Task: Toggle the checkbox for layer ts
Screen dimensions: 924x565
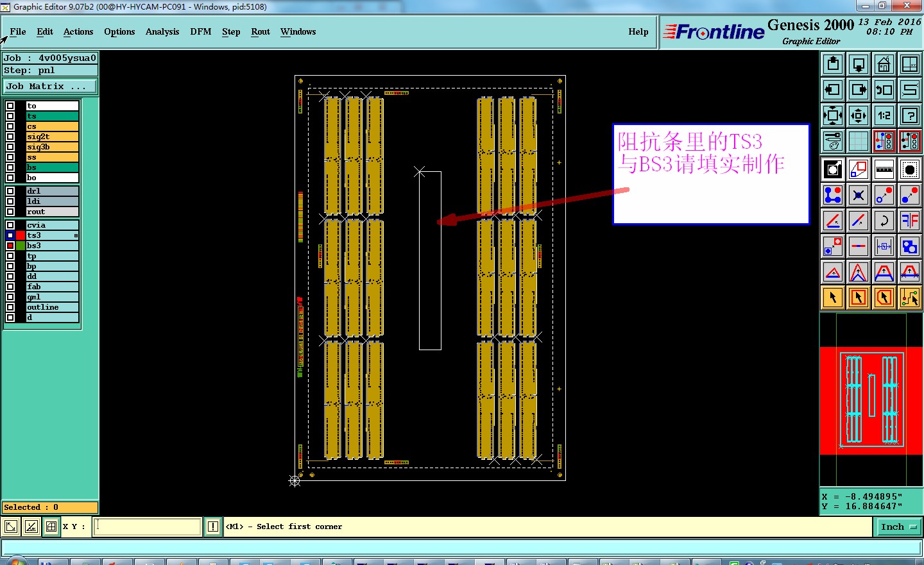Action: (10, 116)
